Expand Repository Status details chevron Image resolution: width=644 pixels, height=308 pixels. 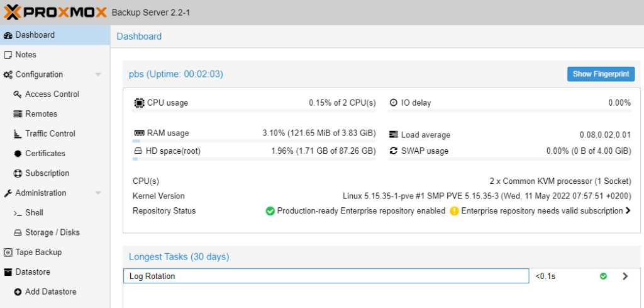[628, 211]
